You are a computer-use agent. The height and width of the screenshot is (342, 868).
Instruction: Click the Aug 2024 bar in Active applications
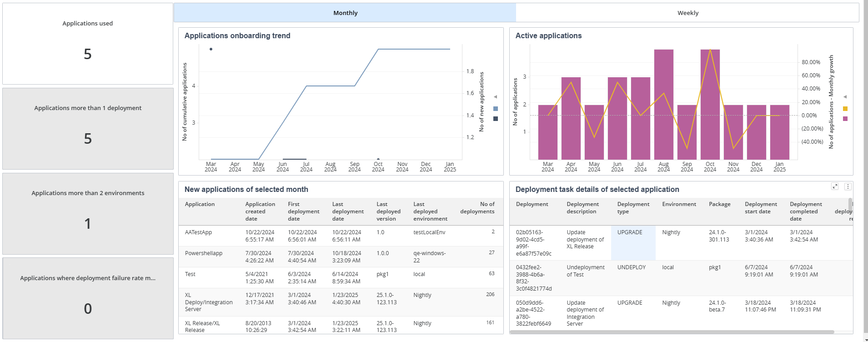(664, 105)
